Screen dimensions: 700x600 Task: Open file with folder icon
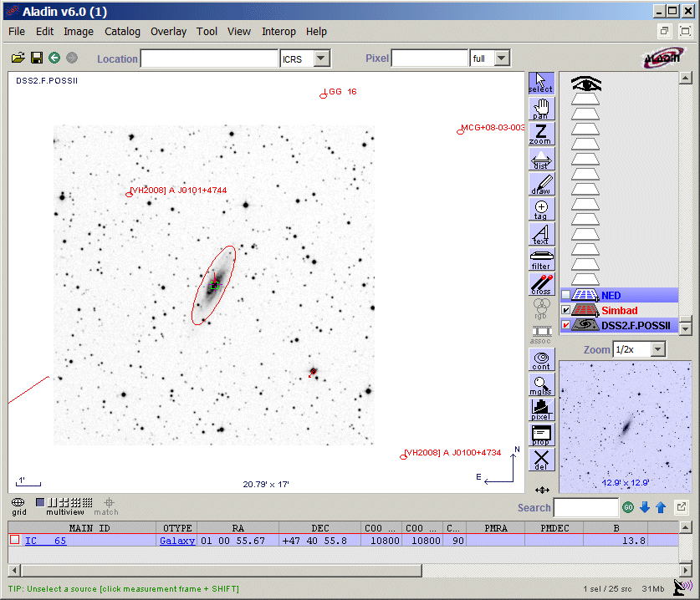click(x=18, y=58)
